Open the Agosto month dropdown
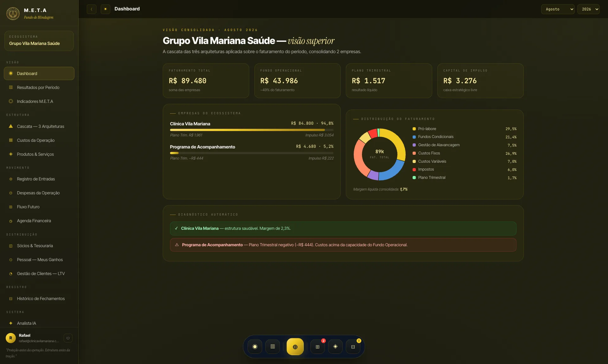 point(558,9)
